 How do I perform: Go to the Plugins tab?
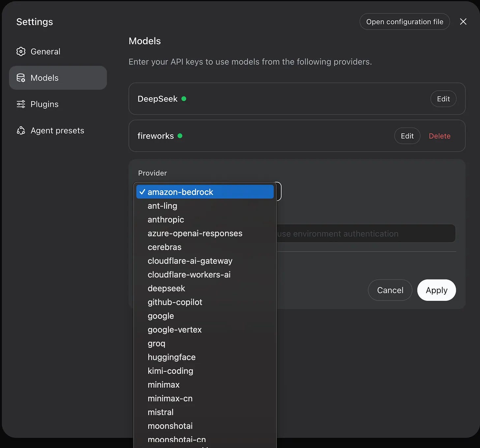[x=58, y=104]
